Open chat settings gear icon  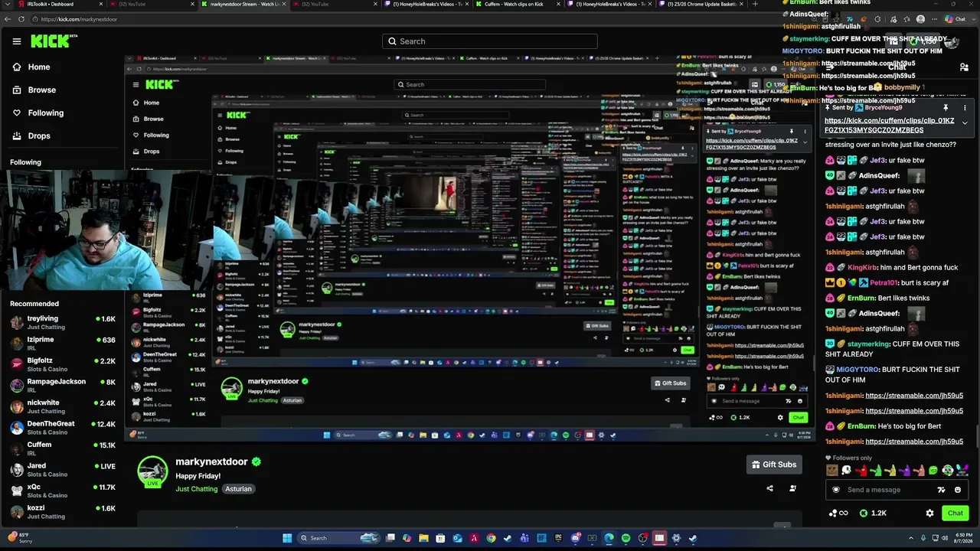pos(929,514)
